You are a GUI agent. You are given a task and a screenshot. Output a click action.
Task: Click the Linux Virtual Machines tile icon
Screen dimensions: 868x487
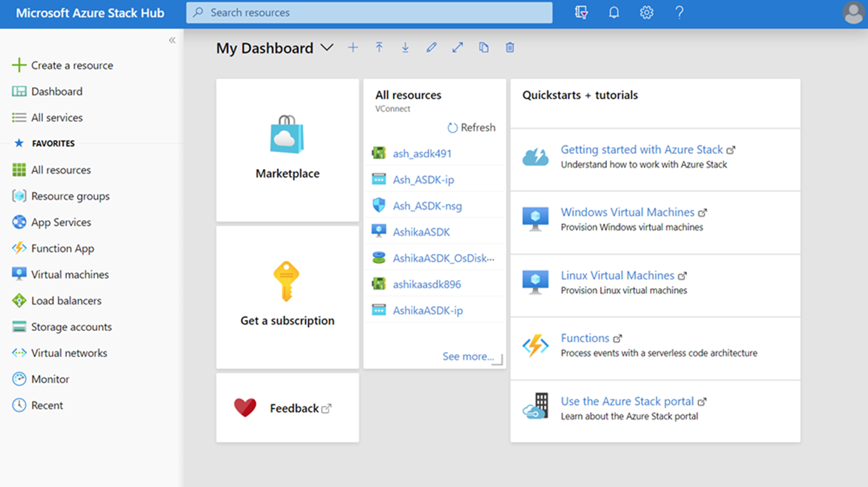click(x=535, y=282)
